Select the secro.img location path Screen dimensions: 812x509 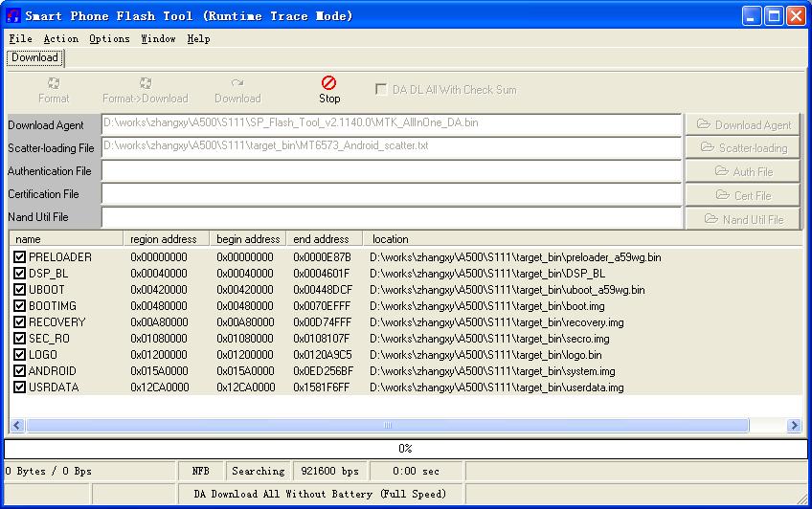pyautogui.click(x=489, y=339)
